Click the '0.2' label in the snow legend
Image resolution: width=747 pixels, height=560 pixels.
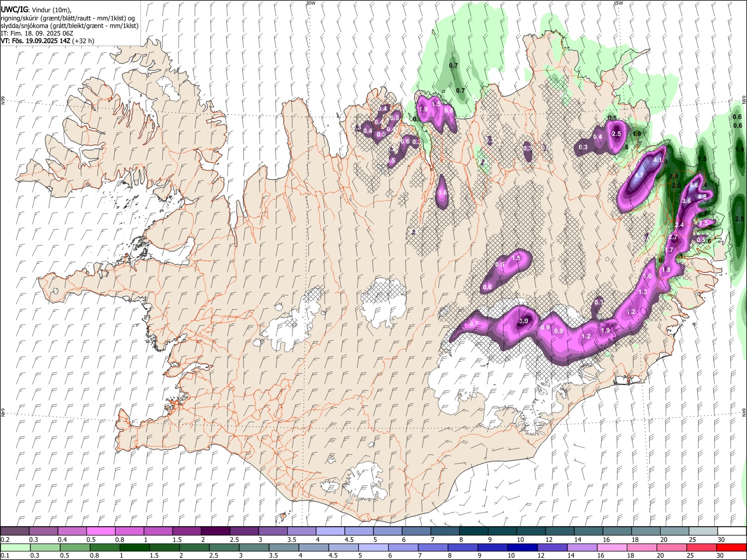click(x=5, y=540)
